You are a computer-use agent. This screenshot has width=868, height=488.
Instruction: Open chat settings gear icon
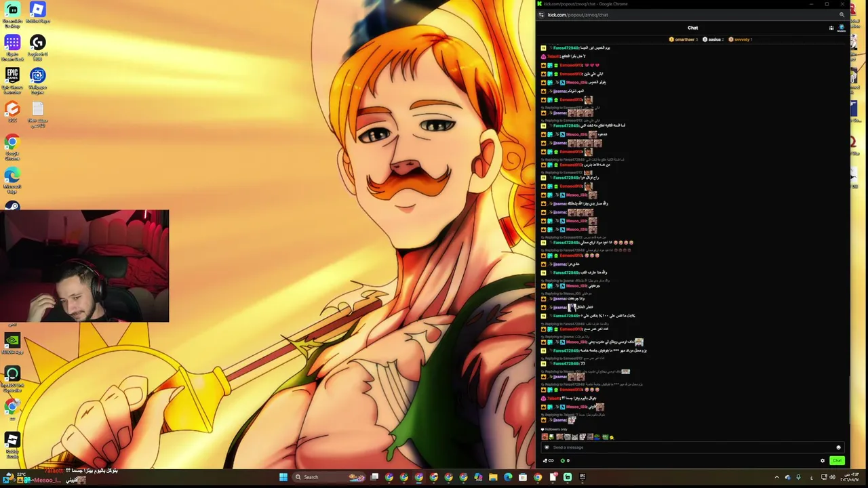tap(823, 461)
